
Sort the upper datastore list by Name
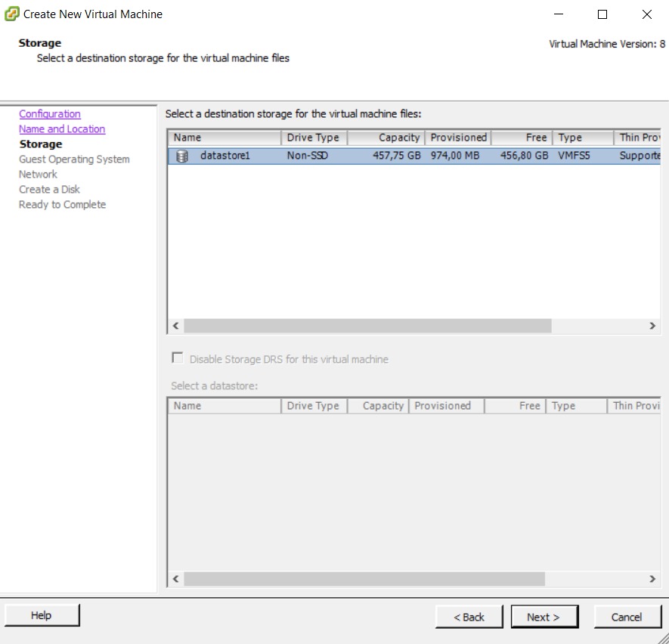click(x=224, y=138)
